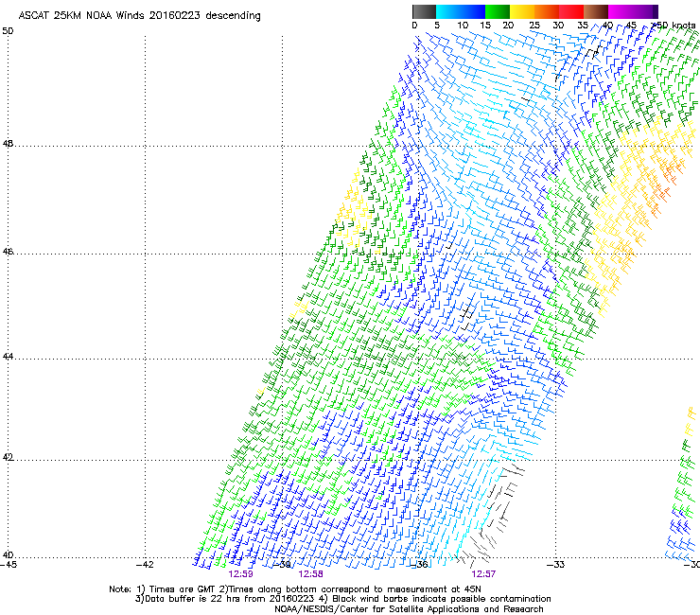Click the latitude label '42' on left axis
700x615 pixels.
coord(8,458)
